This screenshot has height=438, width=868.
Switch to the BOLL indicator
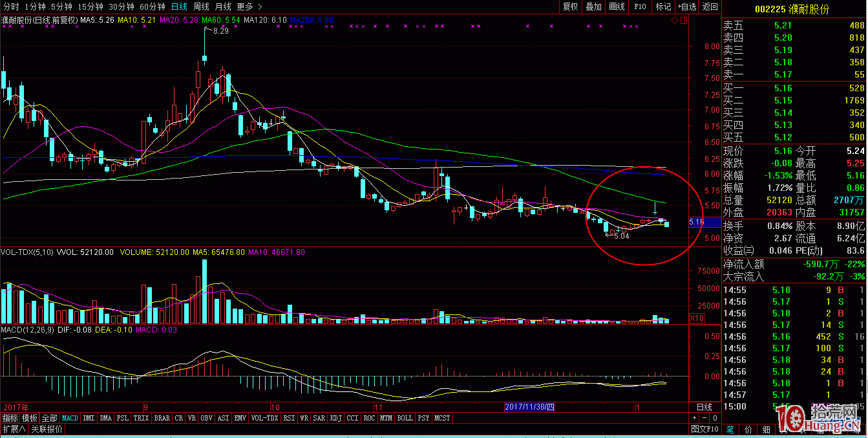pos(405,418)
